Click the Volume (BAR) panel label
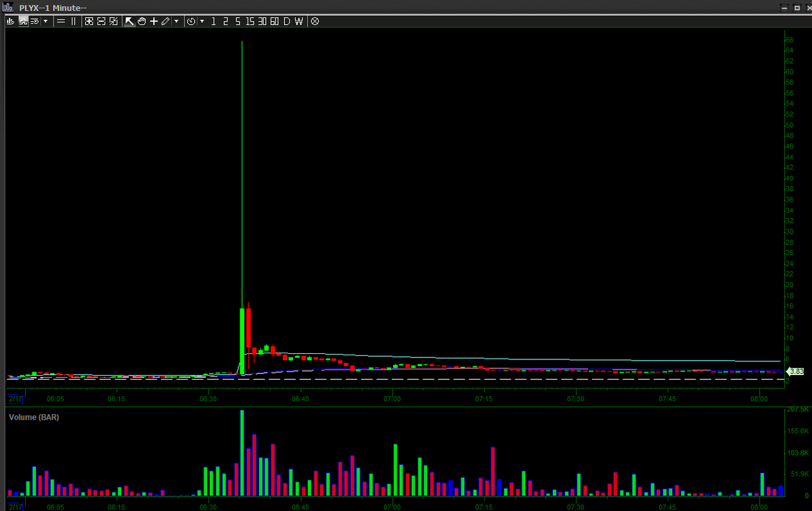Screen dimensions: 812x511 pos(34,417)
